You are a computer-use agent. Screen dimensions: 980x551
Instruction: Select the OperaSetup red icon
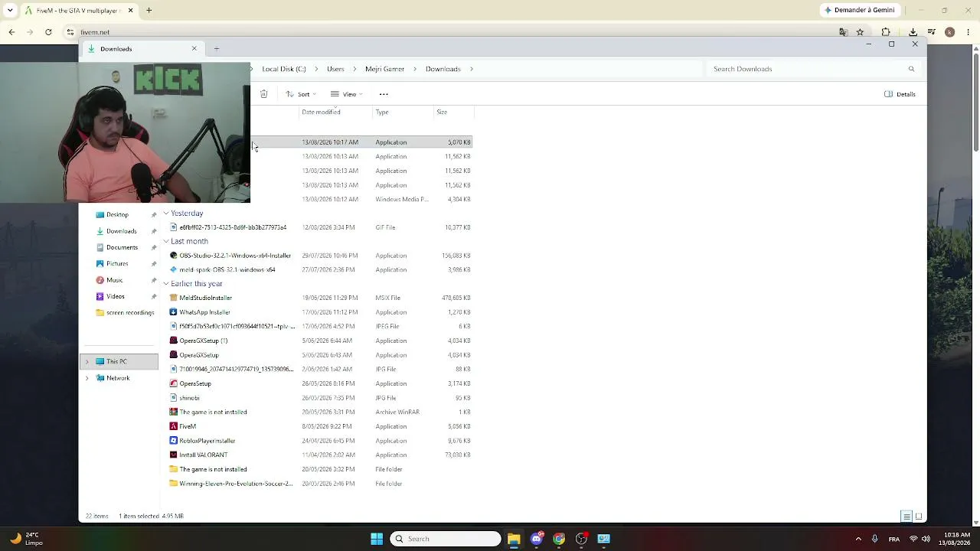click(173, 383)
